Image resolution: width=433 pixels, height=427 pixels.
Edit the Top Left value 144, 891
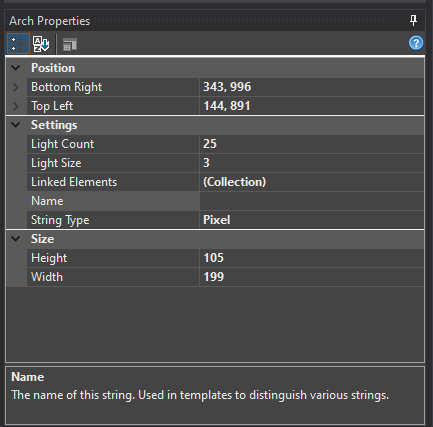[x=312, y=106]
